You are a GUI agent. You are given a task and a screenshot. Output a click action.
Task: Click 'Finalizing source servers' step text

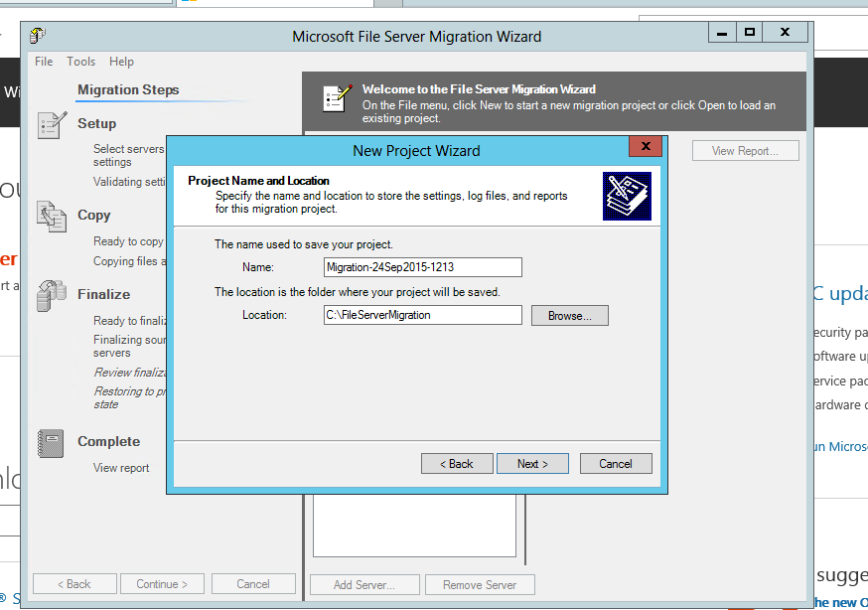[129, 346]
